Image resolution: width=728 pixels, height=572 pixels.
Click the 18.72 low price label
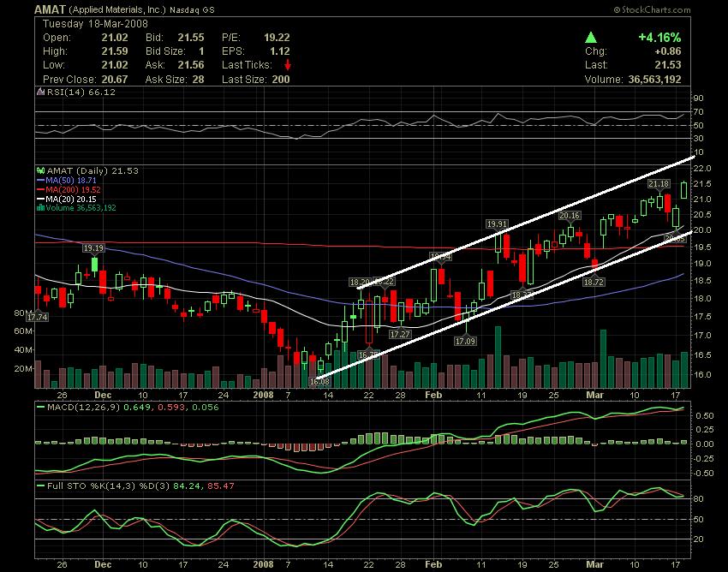(x=594, y=282)
